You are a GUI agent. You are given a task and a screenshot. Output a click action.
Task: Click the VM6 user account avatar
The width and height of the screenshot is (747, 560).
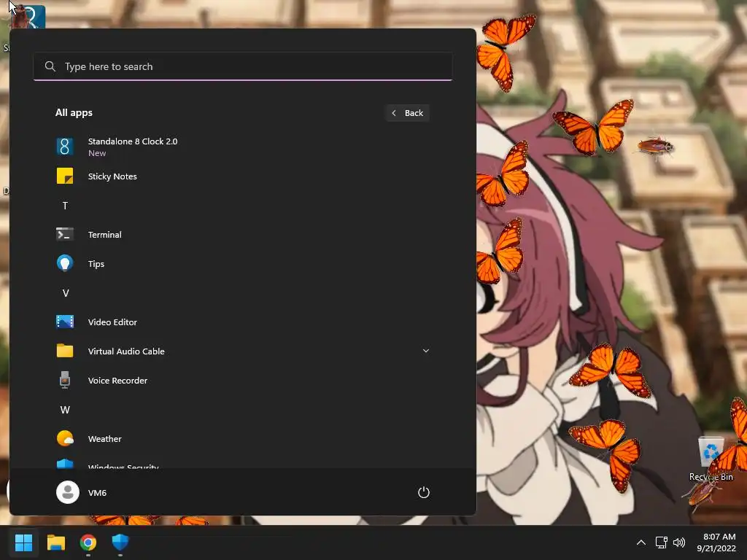click(68, 492)
